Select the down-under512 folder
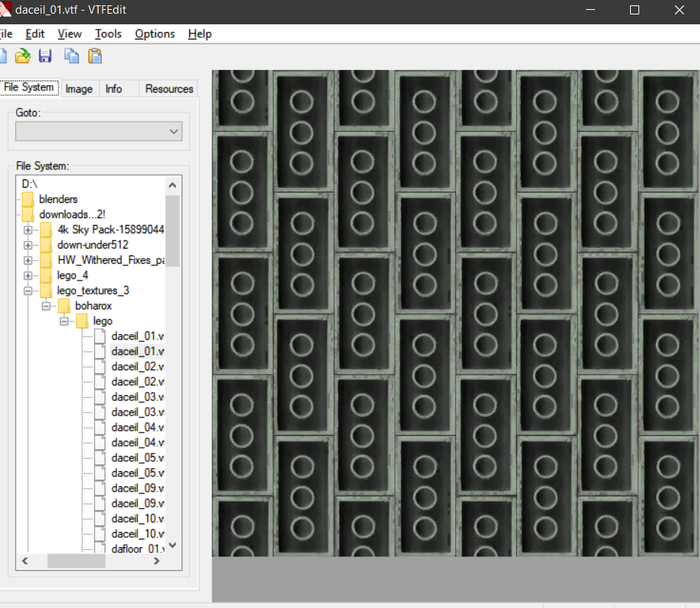Screen dimensions: 700x608 (93, 245)
